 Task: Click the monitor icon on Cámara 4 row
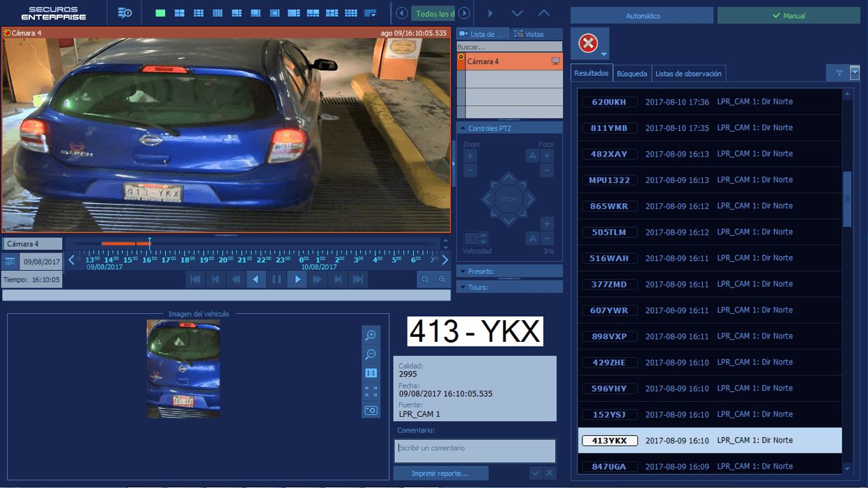555,61
